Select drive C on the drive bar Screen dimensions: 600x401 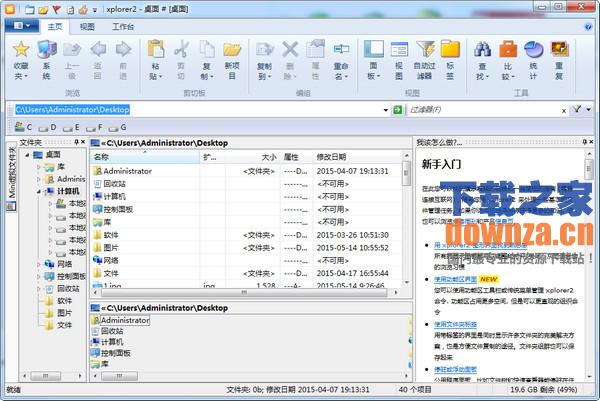pyautogui.click(x=23, y=127)
